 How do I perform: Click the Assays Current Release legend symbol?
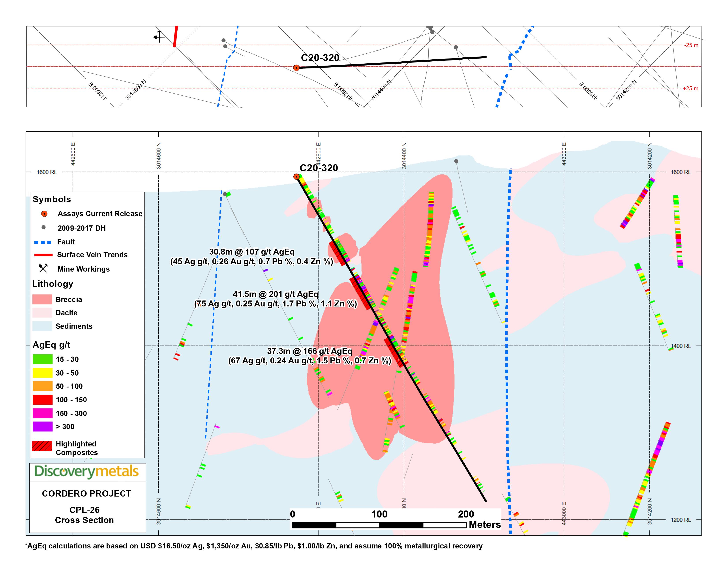pos(44,214)
